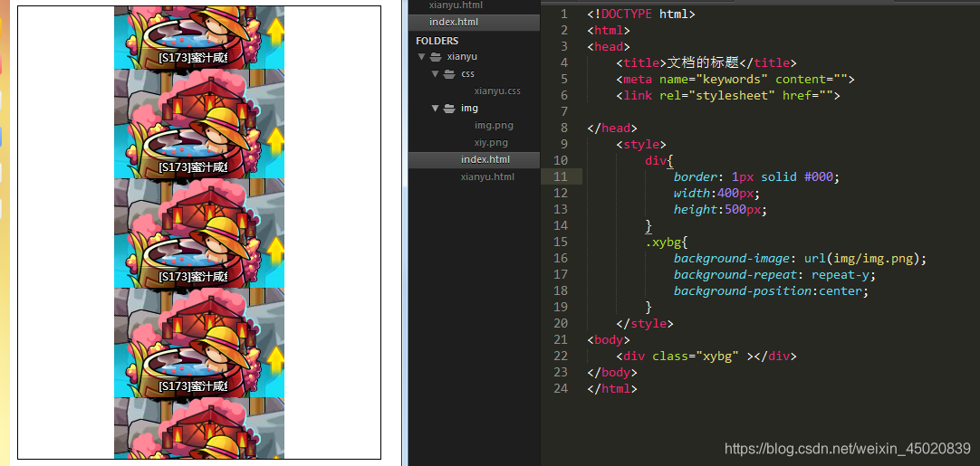Click the #000 color value

coord(818,176)
